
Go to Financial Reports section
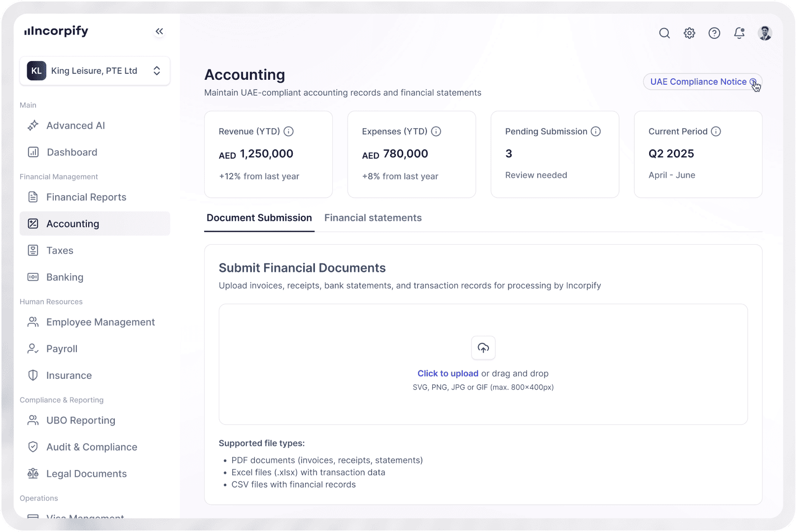(x=86, y=197)
